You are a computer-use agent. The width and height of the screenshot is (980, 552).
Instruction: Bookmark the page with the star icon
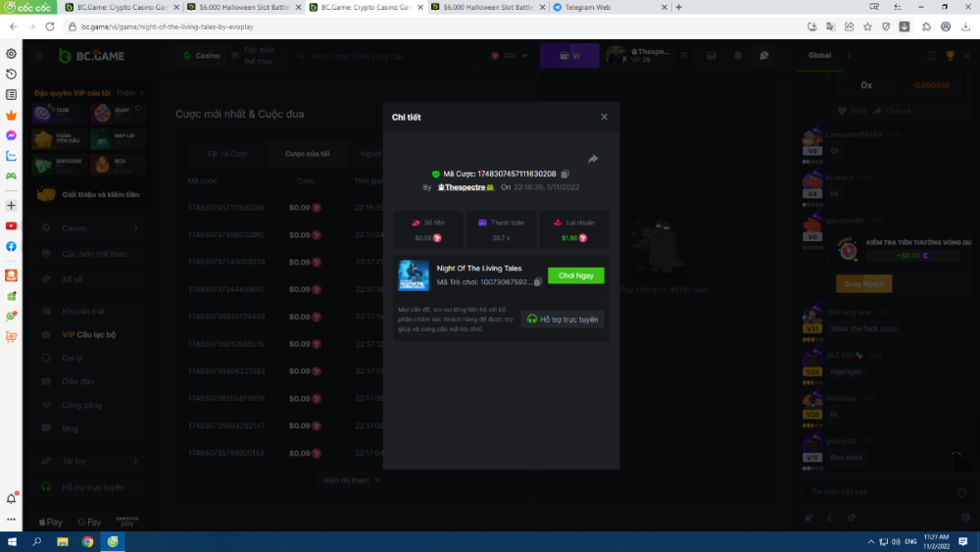coord(867,26)
